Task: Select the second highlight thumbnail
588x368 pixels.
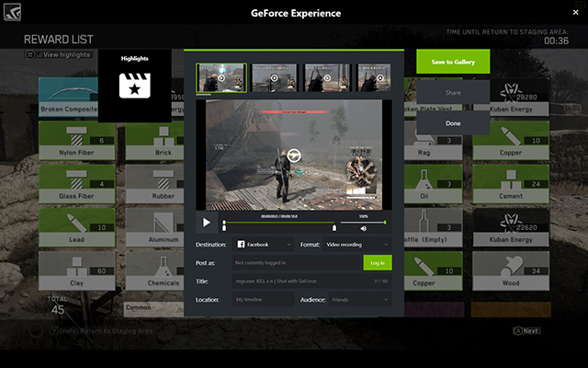Action: [x=274, y=77]
